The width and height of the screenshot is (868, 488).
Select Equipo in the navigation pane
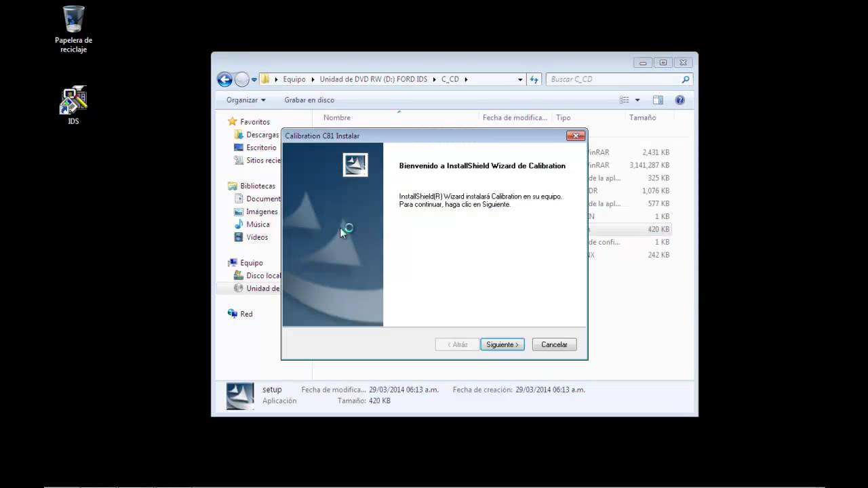point(251,263)
